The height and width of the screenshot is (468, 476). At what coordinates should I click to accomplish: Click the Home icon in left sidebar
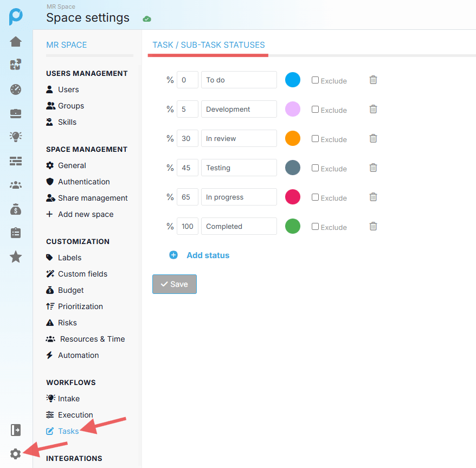pyautogui.click(x=16, y=42)
